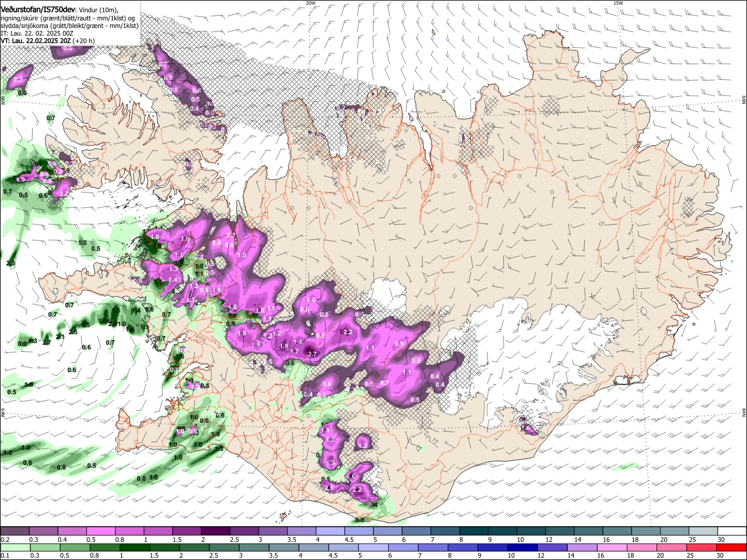Pick the darkest purple swatch labeled 2 in snow scale
The height and width of the screenshot is (560, 747).
tap(215, 531)
